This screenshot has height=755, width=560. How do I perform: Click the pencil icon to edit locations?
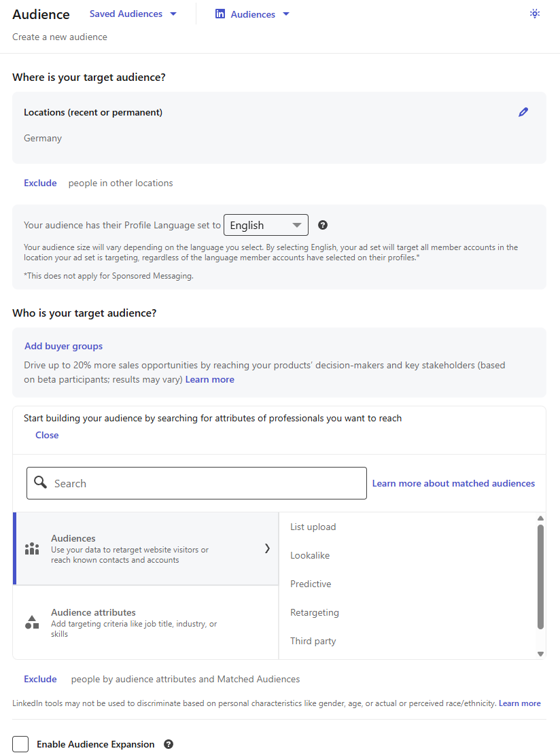(x=523, y=112)
